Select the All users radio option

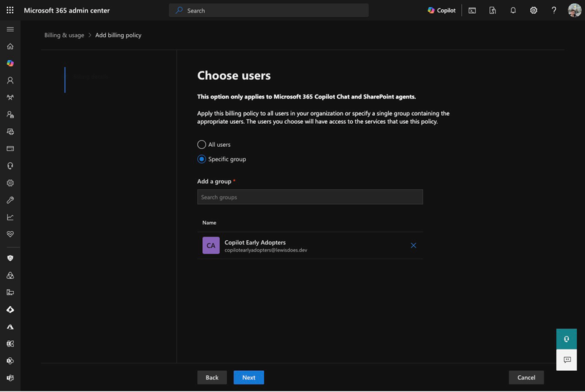click(202, 144)
